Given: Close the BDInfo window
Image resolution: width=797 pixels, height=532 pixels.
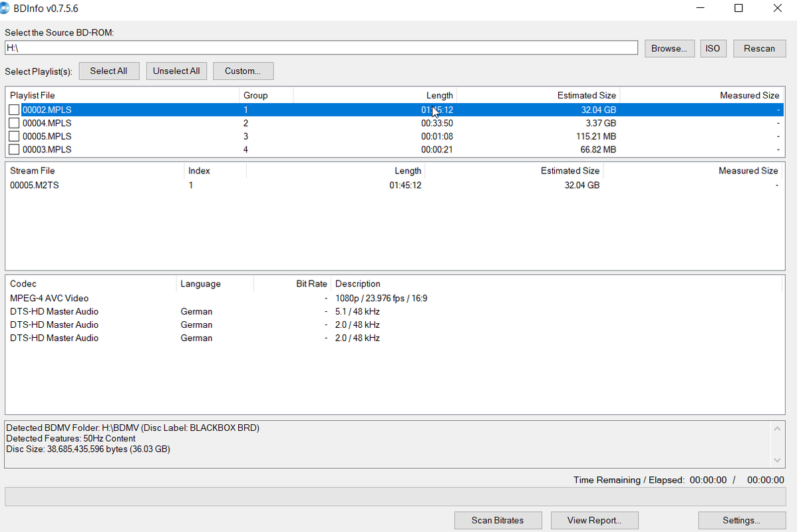Looking at the screenshot, I should tap(778, 8).
